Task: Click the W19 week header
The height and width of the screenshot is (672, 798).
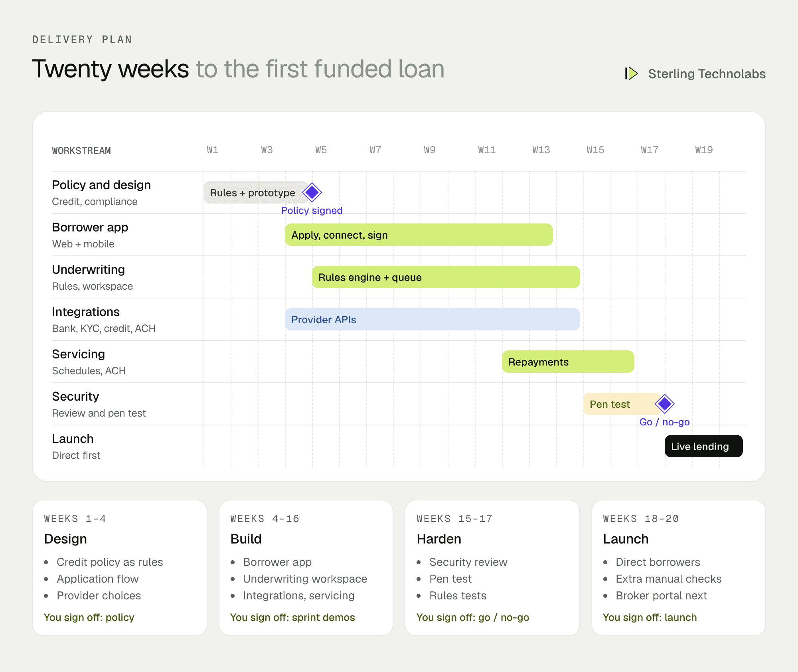Action: [x=704, y=150]
